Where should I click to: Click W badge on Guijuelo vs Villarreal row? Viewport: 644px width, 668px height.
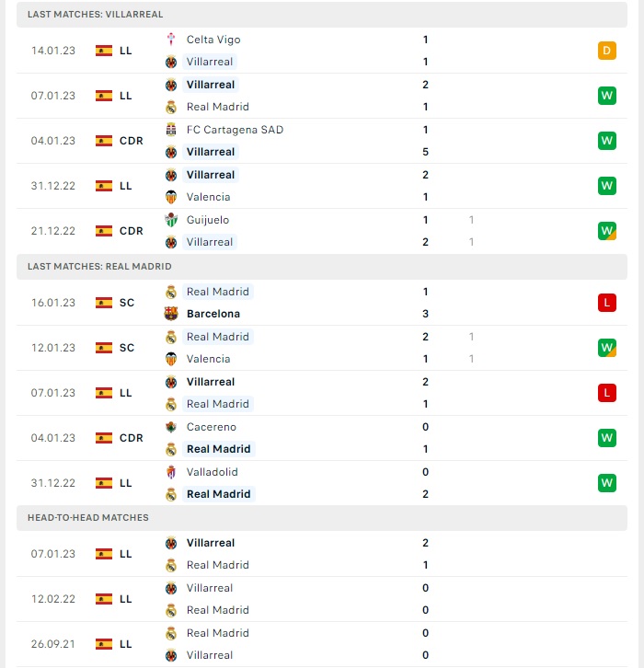click(607, 231)
